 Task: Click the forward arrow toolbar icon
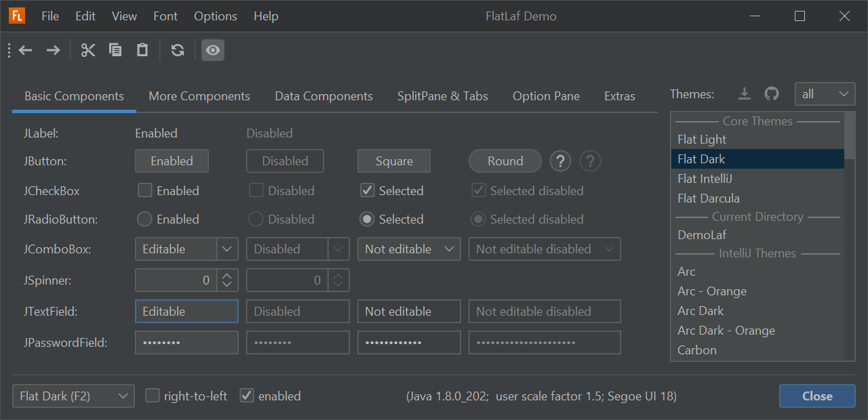53,50
